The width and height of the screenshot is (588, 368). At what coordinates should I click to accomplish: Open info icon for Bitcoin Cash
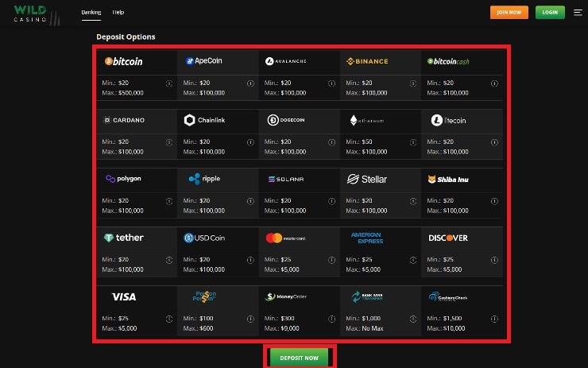494,83
